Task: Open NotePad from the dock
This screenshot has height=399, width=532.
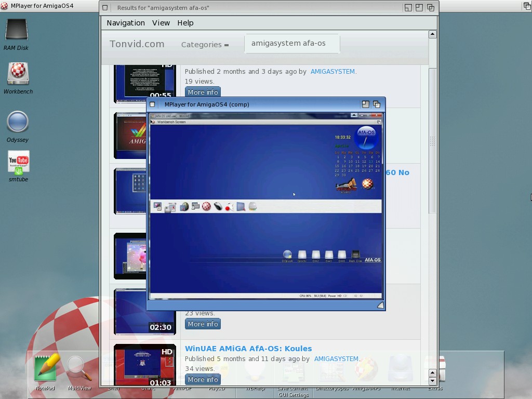Action: click(x=45, y=369)
